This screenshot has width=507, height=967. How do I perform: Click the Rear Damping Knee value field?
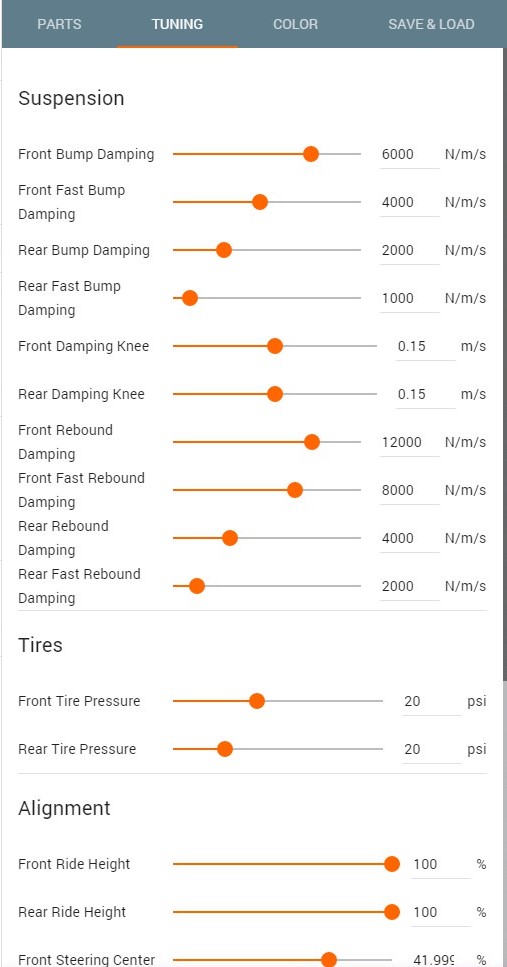[x=426, y=395]
